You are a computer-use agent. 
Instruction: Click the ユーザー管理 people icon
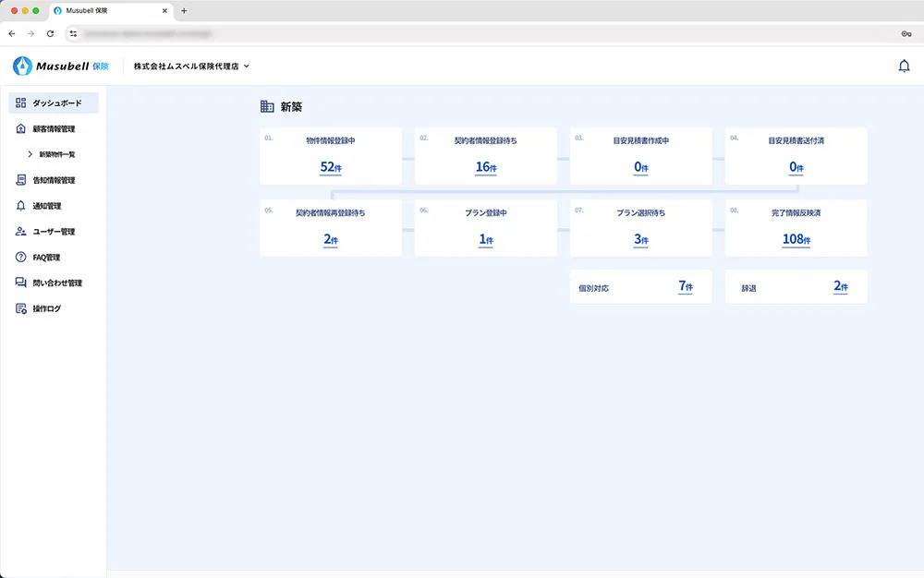21,232
